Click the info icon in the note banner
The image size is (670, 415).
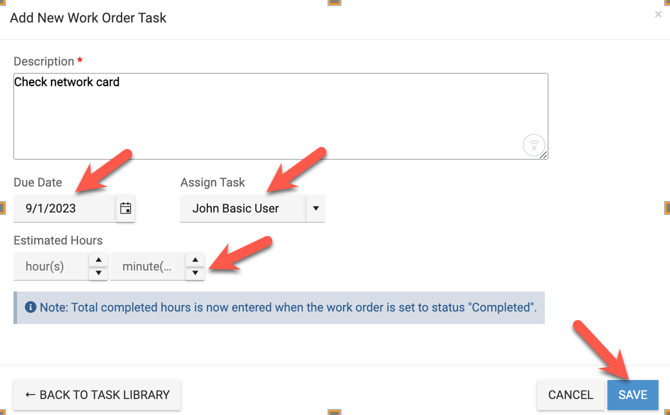pyautogui.click(x=30, y=308)
